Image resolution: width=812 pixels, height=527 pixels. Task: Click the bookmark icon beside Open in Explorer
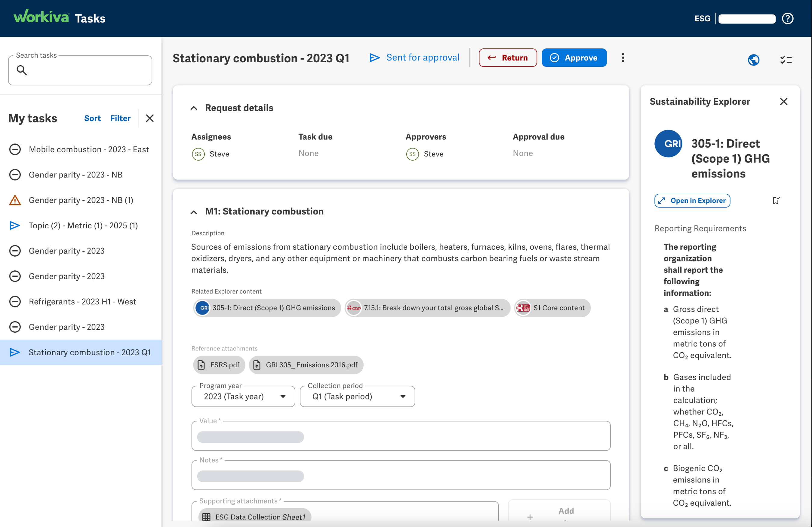[x=776, y=200]
